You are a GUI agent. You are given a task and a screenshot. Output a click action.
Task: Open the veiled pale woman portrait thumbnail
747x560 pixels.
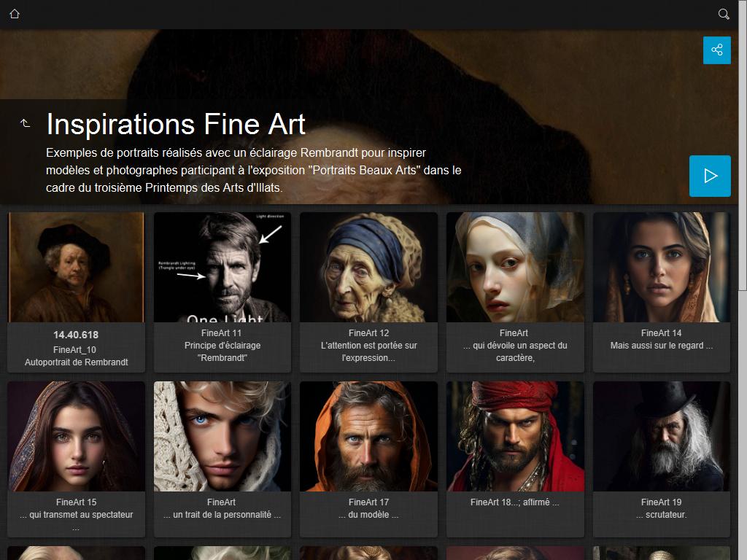[515, 267]
